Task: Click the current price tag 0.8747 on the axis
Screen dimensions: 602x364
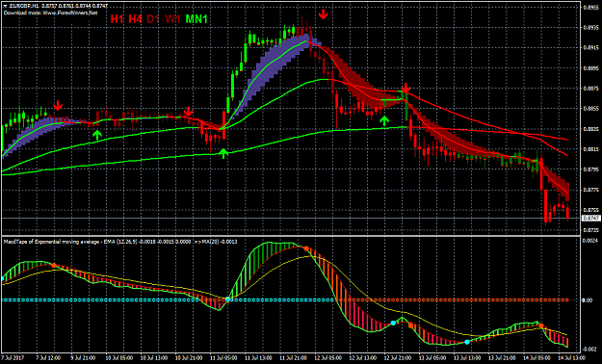Action: click(x=591, y=218)
